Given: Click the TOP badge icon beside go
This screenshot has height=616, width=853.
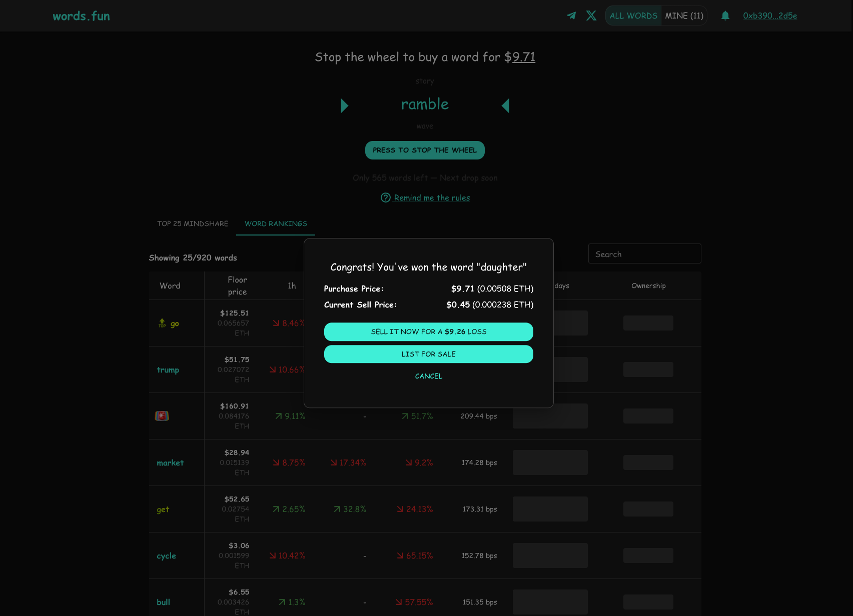Looking at the screenshot, I should (x=162, y=323).
